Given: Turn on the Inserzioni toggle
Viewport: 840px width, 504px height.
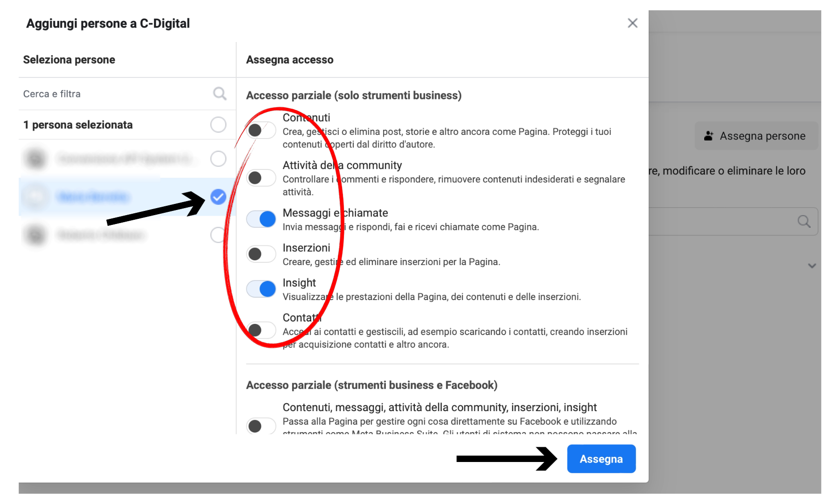Looking at the screenshot, I should (x=261, y=254).
